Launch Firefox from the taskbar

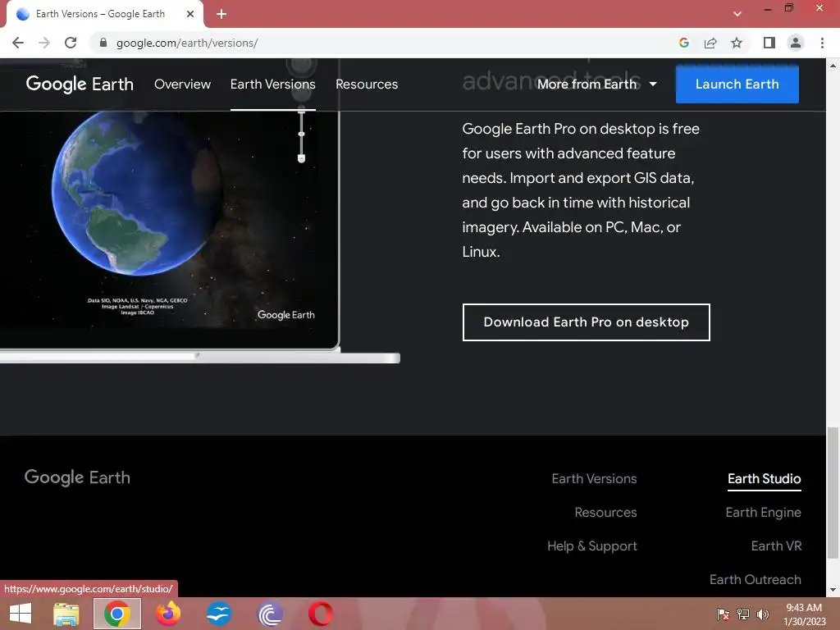168,614
